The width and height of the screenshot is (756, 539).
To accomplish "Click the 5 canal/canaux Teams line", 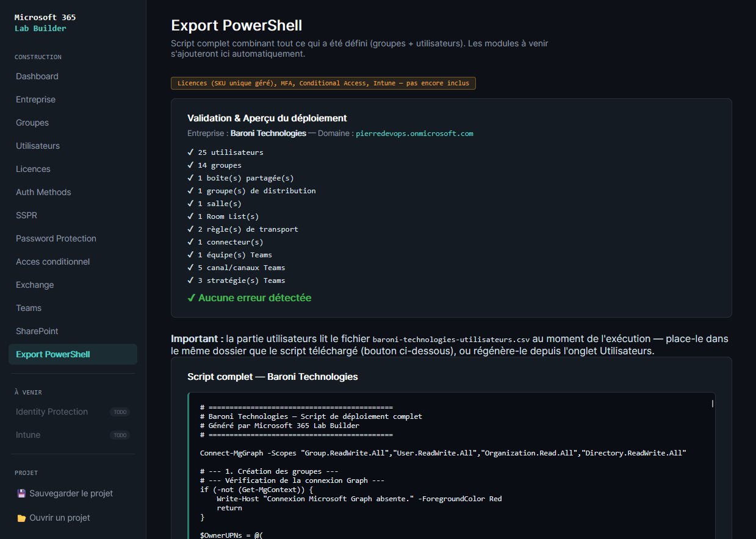I will coord(236,268).
